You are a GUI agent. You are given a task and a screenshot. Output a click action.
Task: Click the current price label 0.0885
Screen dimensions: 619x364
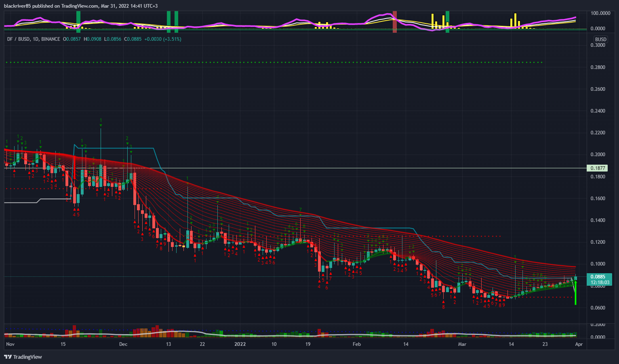[x=598, y=277]
